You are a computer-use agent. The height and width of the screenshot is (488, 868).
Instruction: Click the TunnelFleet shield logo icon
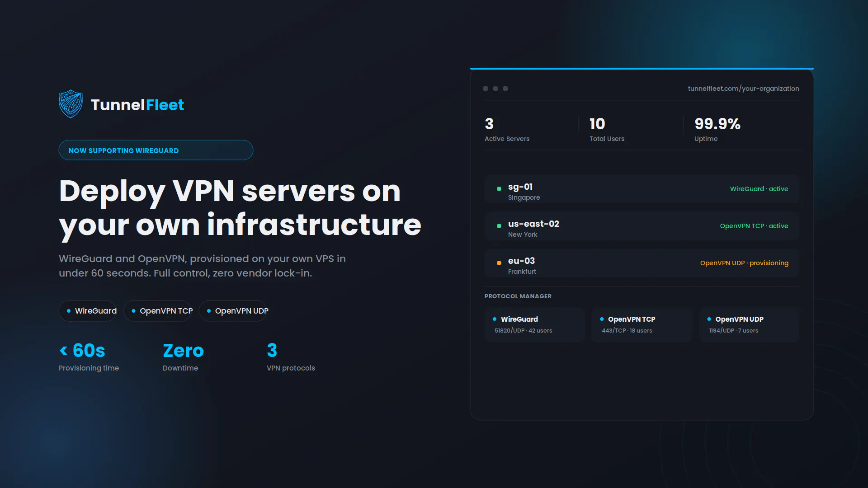[71, 104]
